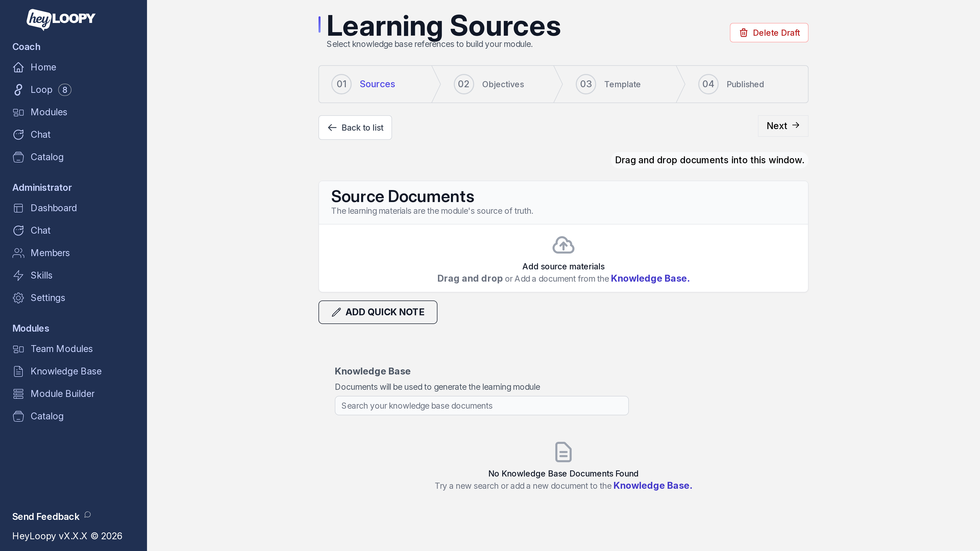The height and width of the screenshot is (551, 980).
Task: Click the trash icon on Delete Draft
Action: [x=743, y=33]
